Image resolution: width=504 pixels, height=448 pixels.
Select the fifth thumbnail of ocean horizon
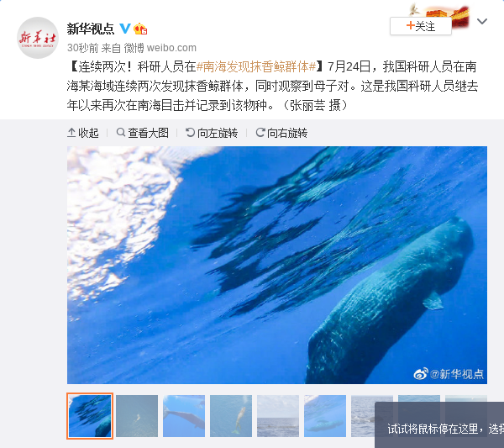(x=278, y=416)
